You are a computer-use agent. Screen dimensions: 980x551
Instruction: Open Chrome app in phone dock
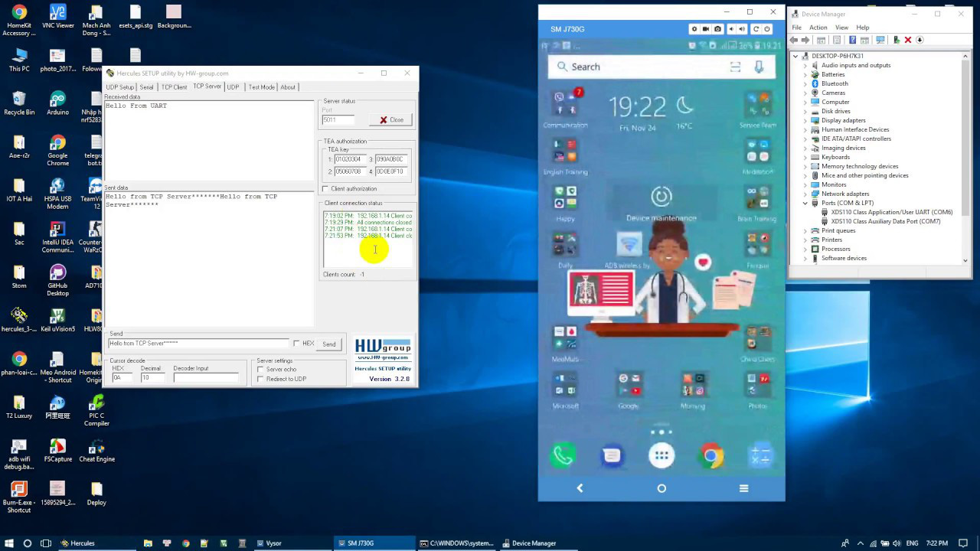[x=710, y=456]
